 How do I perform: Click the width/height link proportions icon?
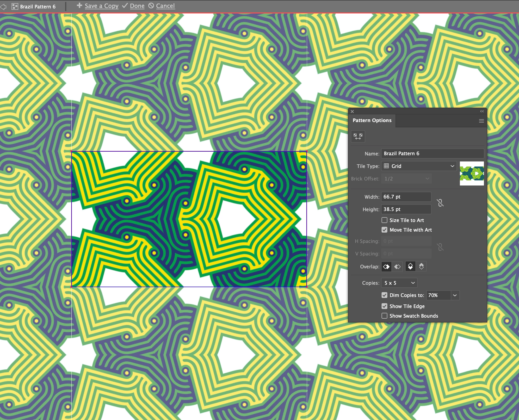440,203
